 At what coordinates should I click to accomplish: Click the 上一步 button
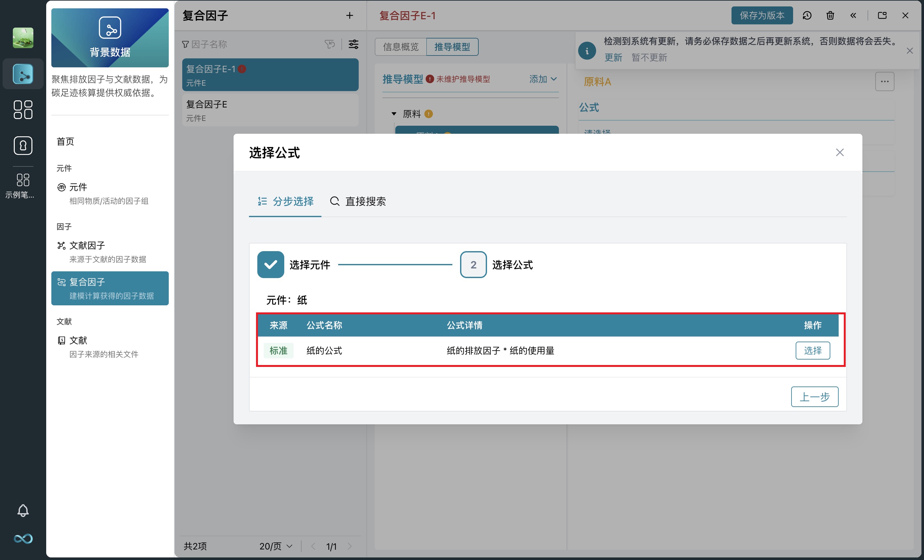coord(814,396)
